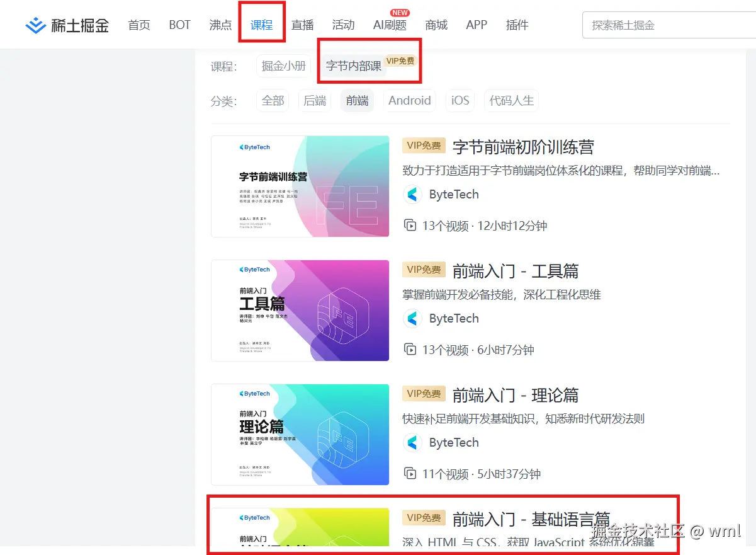Viewport: 756px width, 555px height.
Task: Click description 快速补足前端开发基础知识
Action: (x=524, y=419)
